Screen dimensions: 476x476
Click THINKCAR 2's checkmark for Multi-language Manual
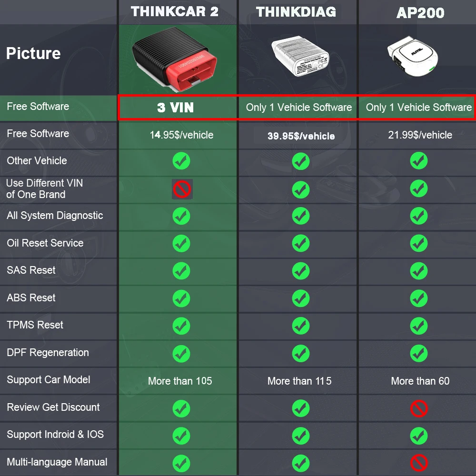click(181, 462)
